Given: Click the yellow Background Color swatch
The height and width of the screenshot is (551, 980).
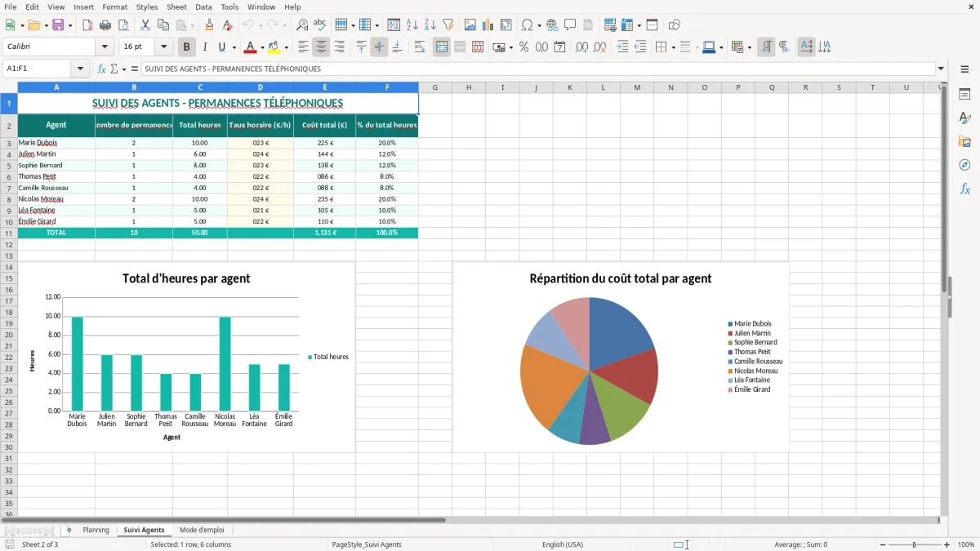Looking at the screenshot, I should (274, 47).
